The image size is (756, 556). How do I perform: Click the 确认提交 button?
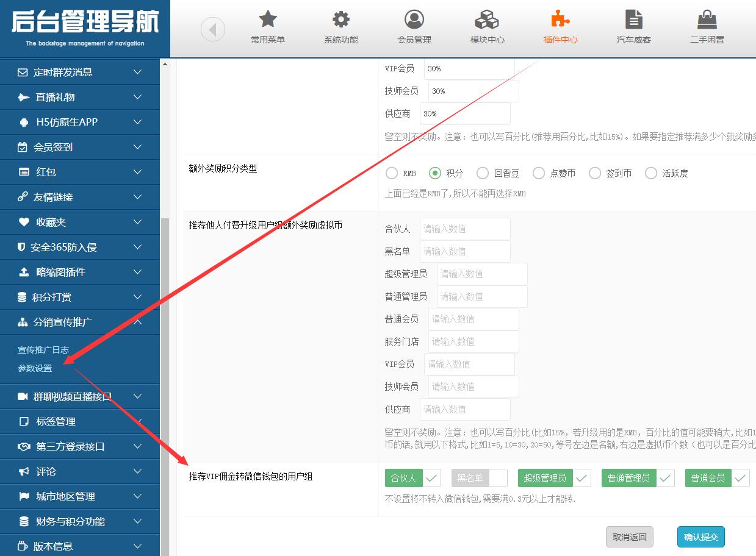(x=700, y=537)
